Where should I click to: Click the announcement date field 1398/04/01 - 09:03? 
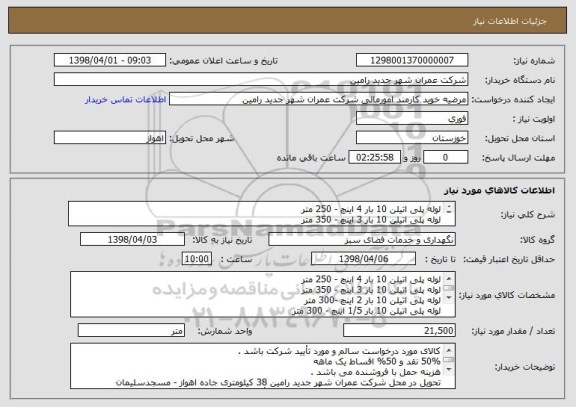click(x=110, y=60)
